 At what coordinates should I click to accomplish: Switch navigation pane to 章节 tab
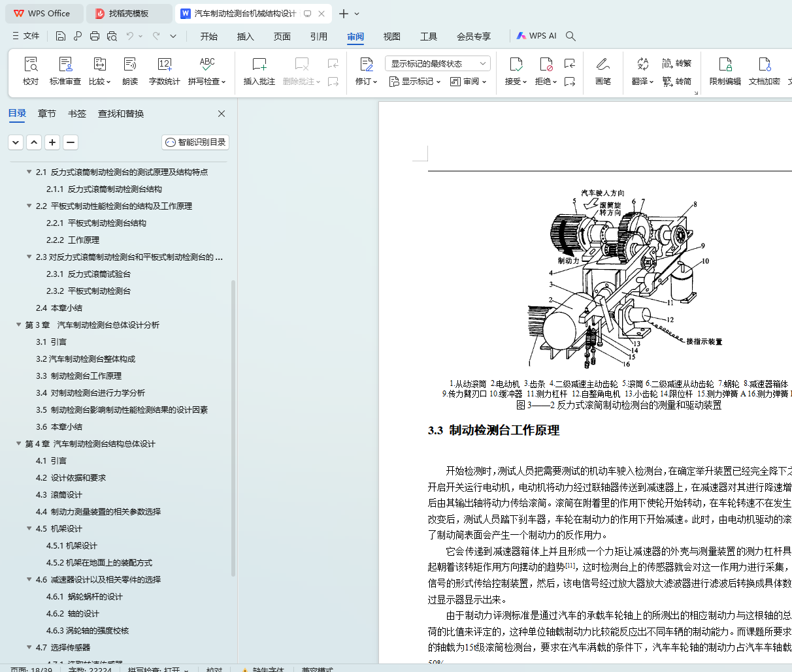point(47,114)
